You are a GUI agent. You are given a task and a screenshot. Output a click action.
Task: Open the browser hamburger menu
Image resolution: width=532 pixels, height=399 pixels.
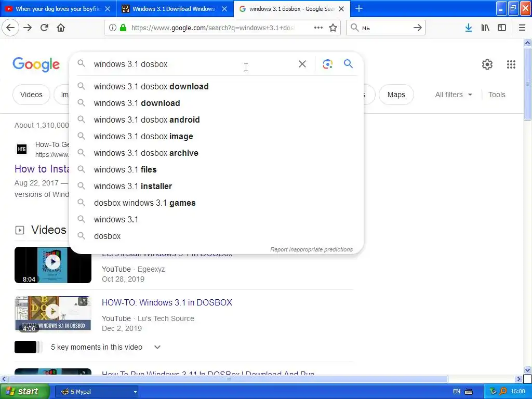tap(522, 28)
